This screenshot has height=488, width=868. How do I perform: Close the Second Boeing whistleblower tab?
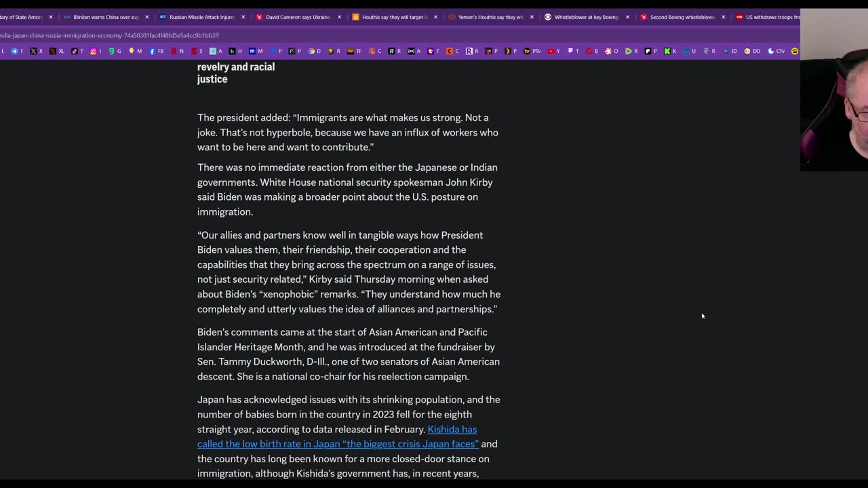(724, 17)
